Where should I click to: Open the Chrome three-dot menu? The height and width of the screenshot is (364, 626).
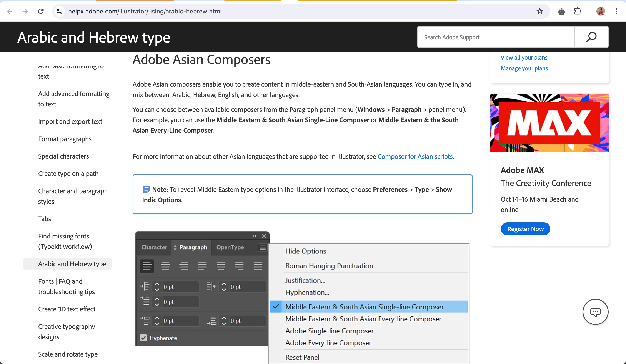pyautogui.click(x=616, y=11)
